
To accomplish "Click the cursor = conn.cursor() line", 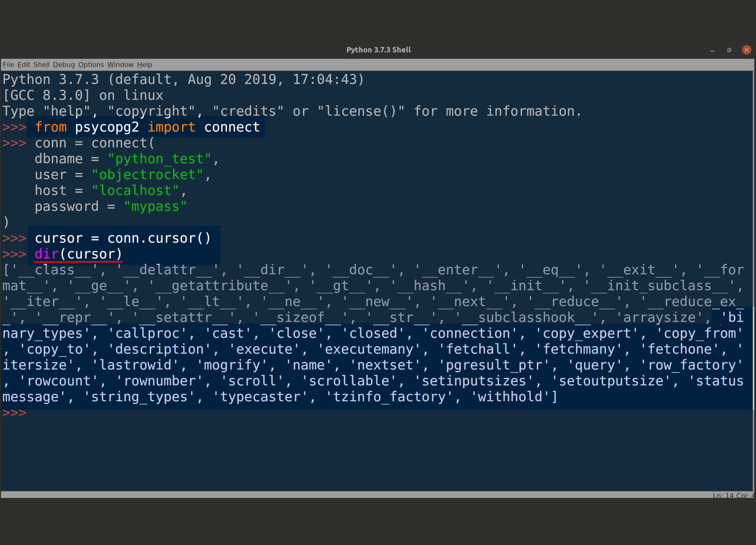I will coord(123,238).
